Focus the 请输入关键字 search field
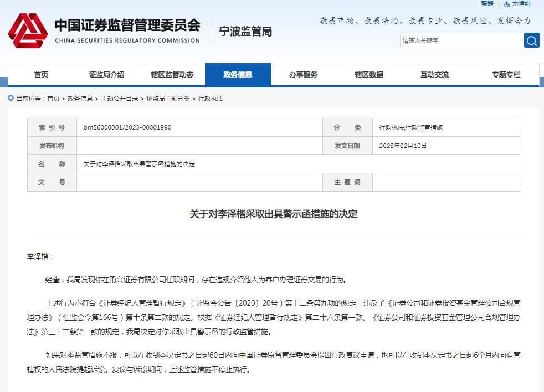 click(x=461, y=40)
